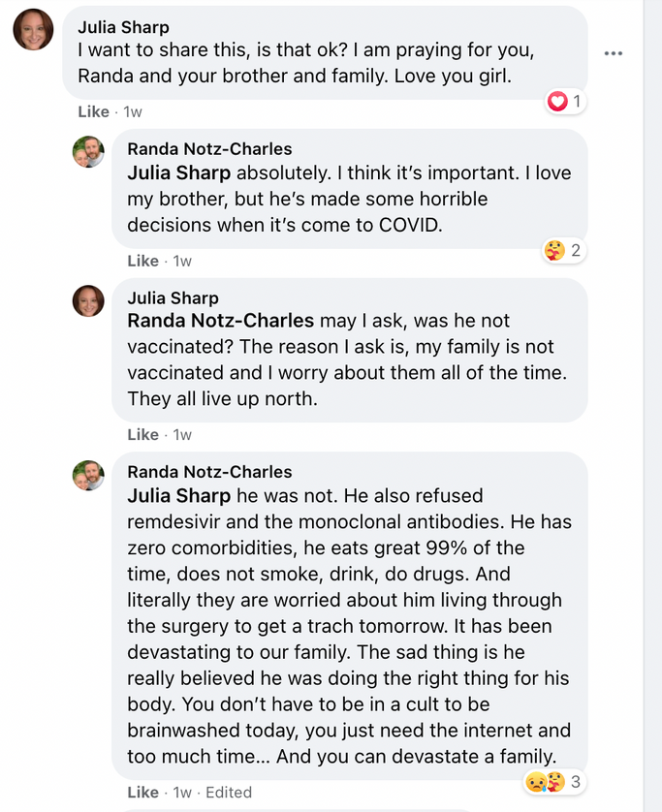Click Randa Notz-Charles' avatar on her first reply
This screenshot has height=812, width=662.
[x=88, y=151]
